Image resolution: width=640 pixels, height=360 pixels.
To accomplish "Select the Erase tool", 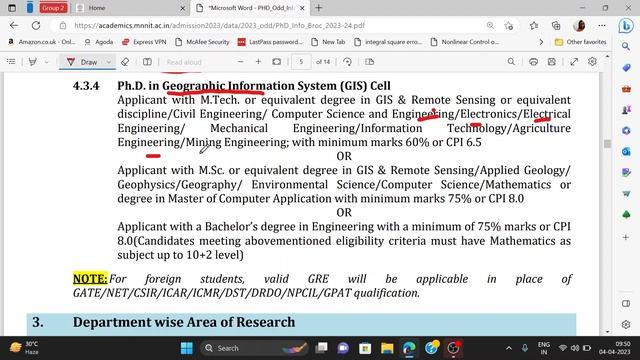I will point(125,62).
